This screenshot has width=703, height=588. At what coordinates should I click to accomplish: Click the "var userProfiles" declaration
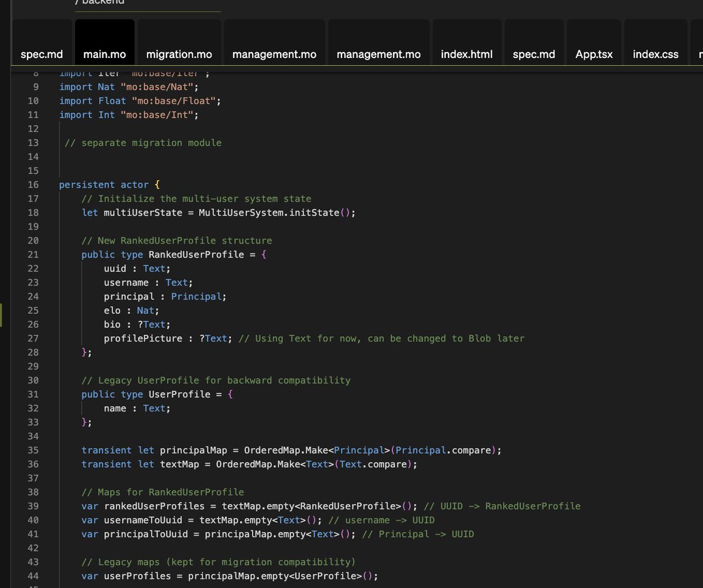point(230,577)
